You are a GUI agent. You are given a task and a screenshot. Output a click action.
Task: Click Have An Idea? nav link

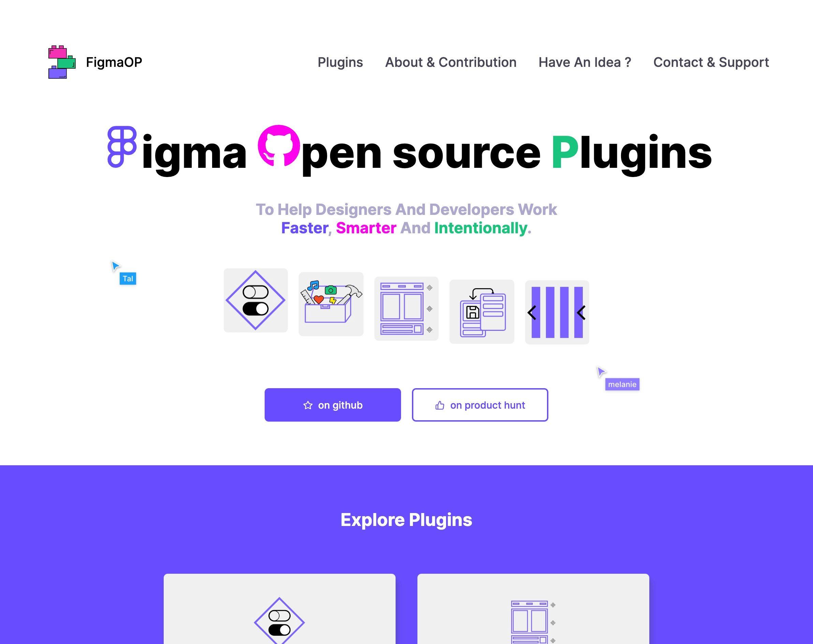(x=585, y=62)
